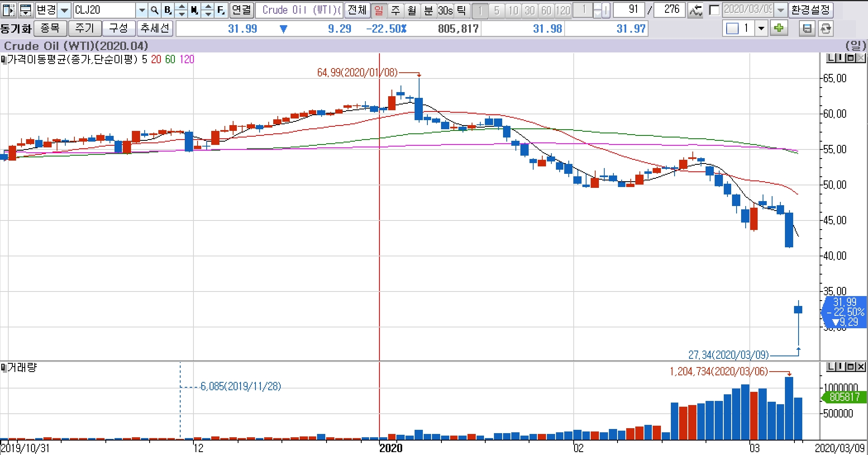868x455 pixels.
Task: Select the 전체 all period button
Action: pyautogui.click(x=357, y=10)
